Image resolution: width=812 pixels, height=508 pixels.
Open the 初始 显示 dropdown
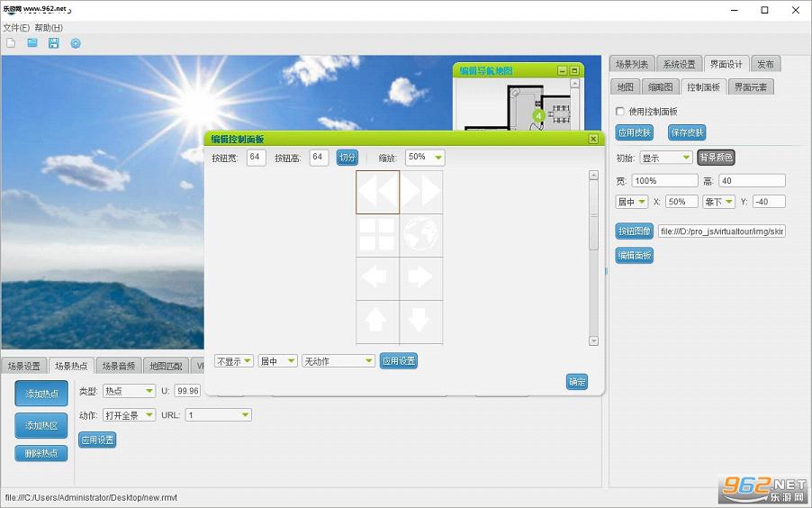click(666, 158)
